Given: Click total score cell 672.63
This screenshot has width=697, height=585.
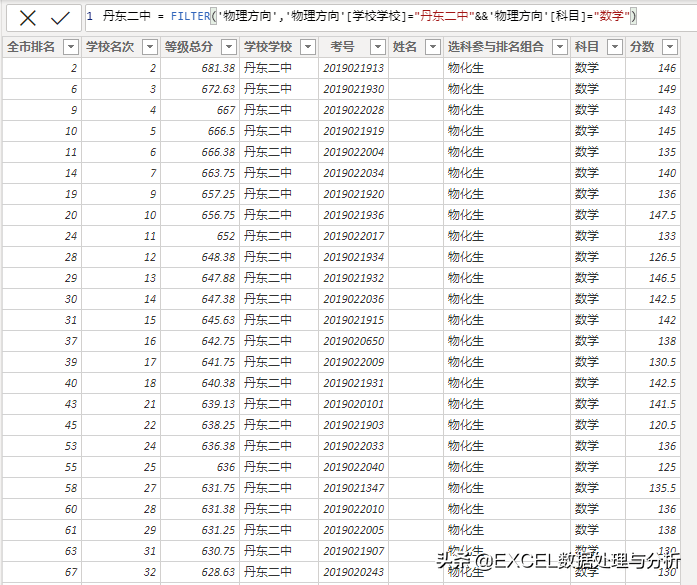Looking at the screenshot, I should point(200,89).
